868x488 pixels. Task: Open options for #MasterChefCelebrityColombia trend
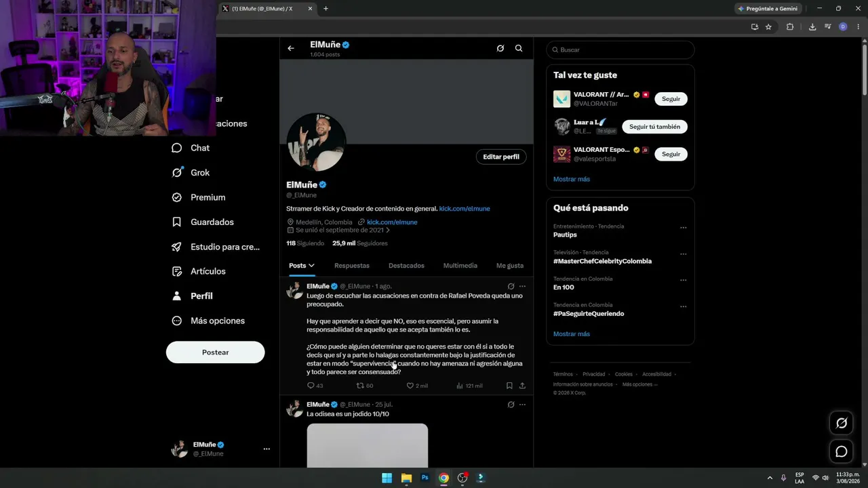click(x=683, y=254)
